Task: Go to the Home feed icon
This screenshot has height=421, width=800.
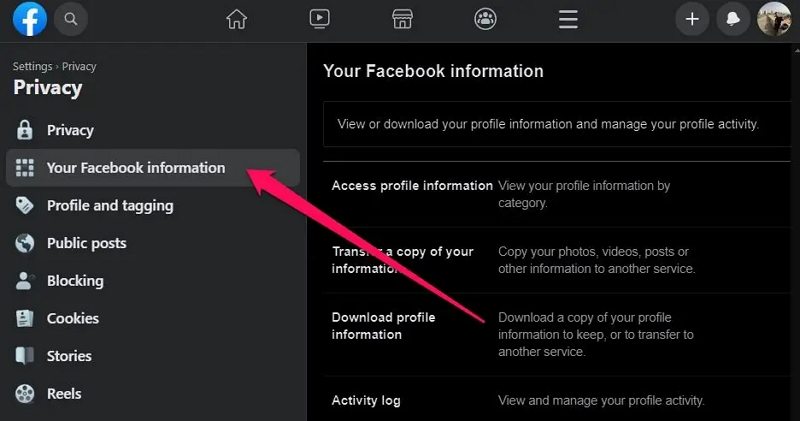Action: click(x=236, y=18)
